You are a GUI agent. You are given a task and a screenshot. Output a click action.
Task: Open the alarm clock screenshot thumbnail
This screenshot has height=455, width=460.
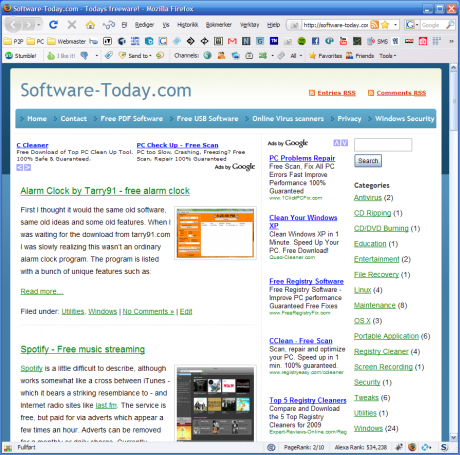[x=215, y=233]
